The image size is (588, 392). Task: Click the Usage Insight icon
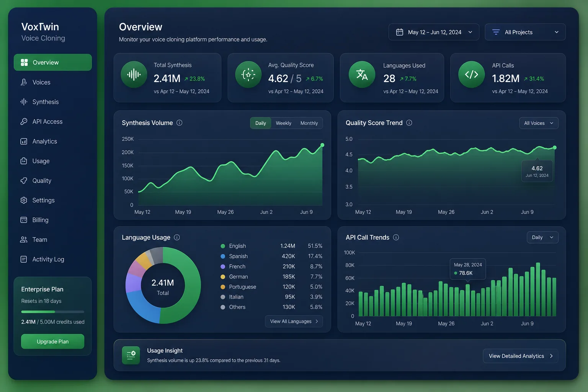click(131, 355)
